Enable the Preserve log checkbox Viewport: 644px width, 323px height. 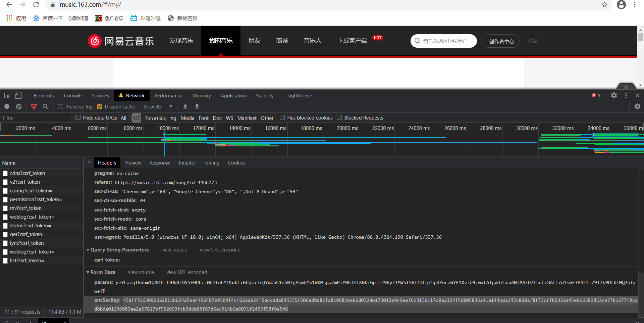pos(60,107)
